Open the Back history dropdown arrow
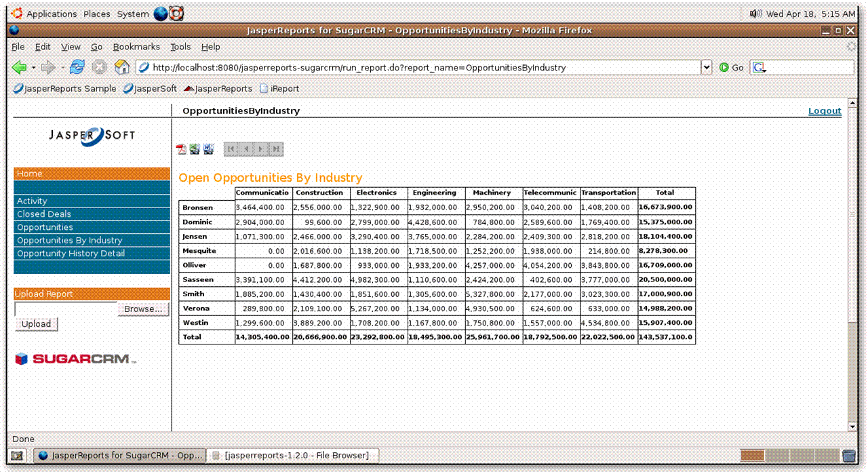Image resolution: width=868 pixels, height=474 pixels. [x=34, y=68]
